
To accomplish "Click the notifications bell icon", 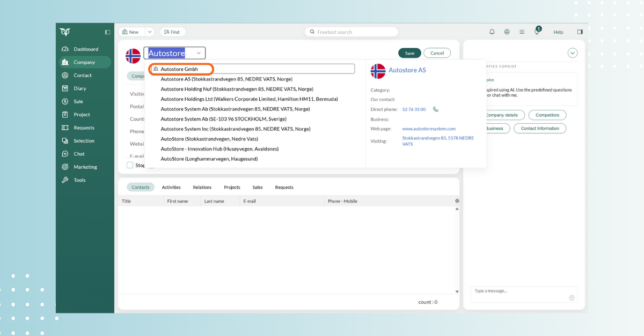I will tap(492, 32).
